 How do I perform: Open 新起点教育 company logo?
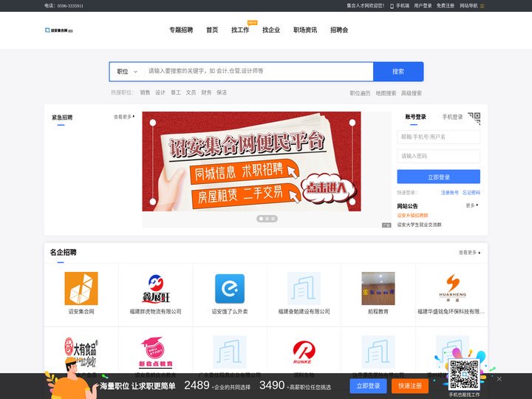156,352
